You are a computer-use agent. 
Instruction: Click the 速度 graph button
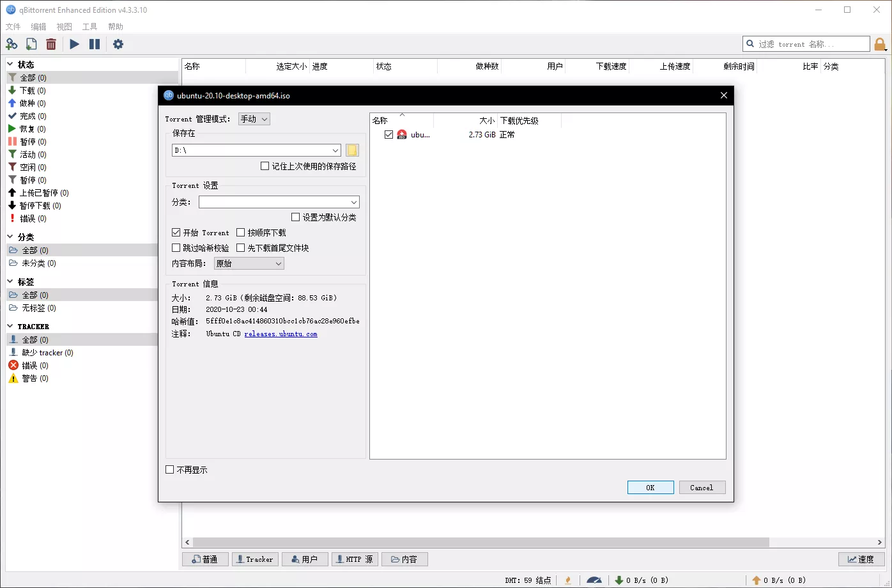[861, 559]
